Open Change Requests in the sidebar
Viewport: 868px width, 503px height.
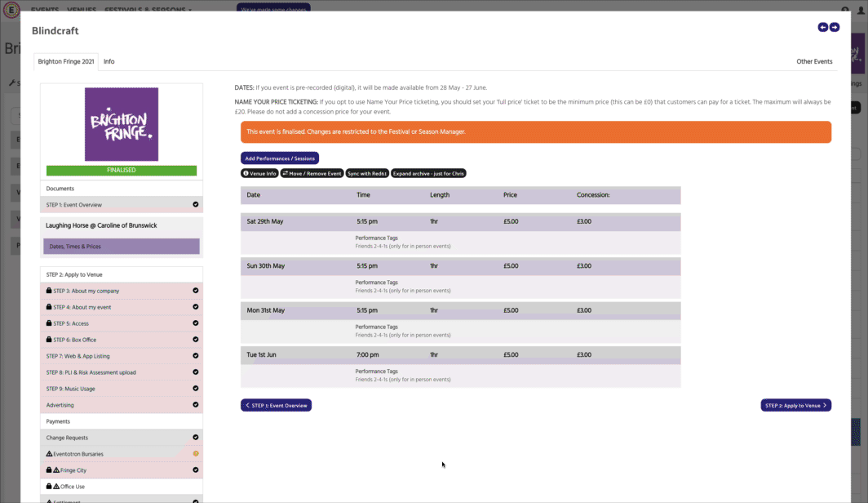[122, 438]
